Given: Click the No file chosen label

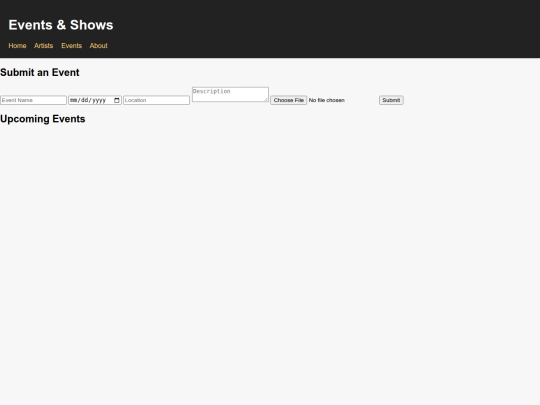Looking at the screenshot, I should 326,100.
